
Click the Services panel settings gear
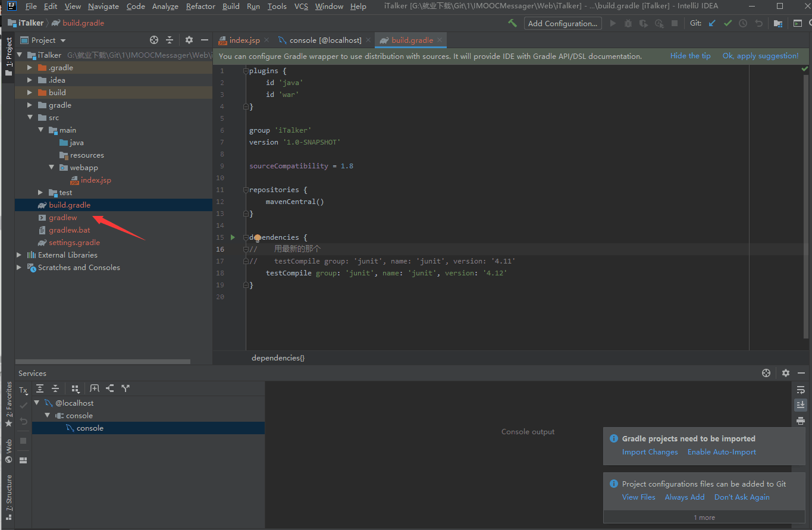pyautogui.click(x=786, y=373)
